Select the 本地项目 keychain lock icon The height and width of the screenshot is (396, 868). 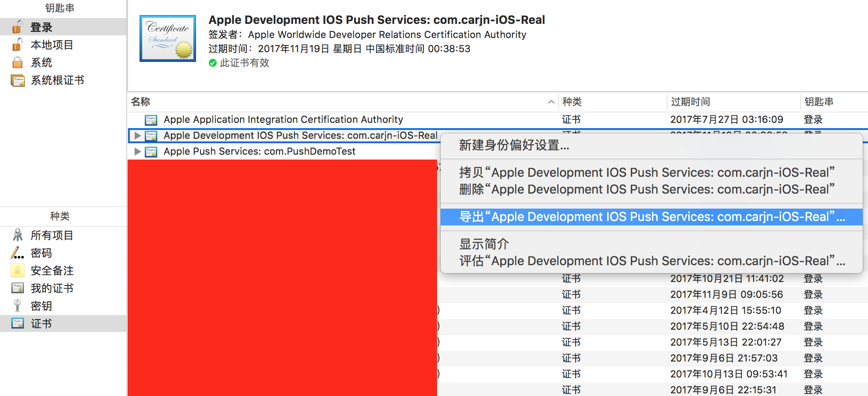pyautogui.click(x=17, y=45)
